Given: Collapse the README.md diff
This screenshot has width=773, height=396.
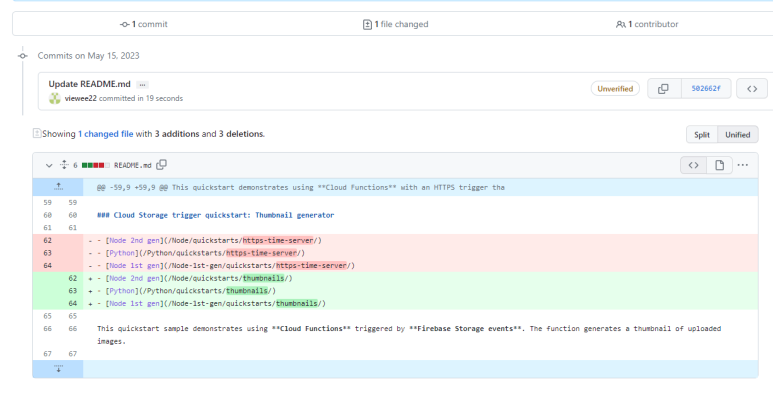Looking at the screenshot, I should click(x=49, y=165).
